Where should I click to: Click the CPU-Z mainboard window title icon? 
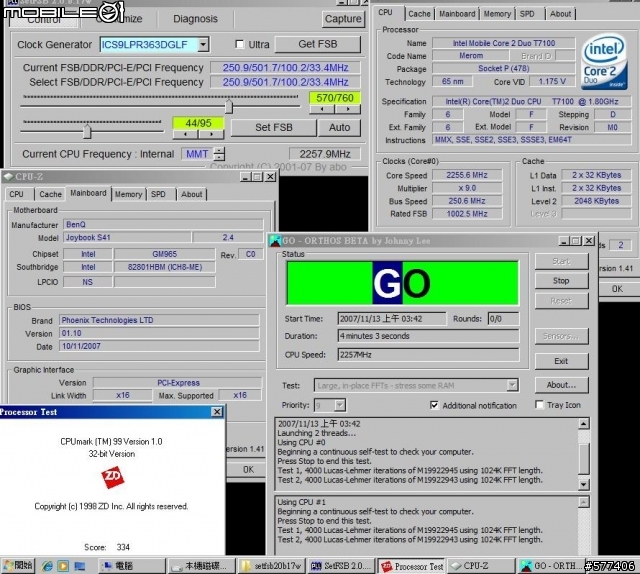(8, 177)
